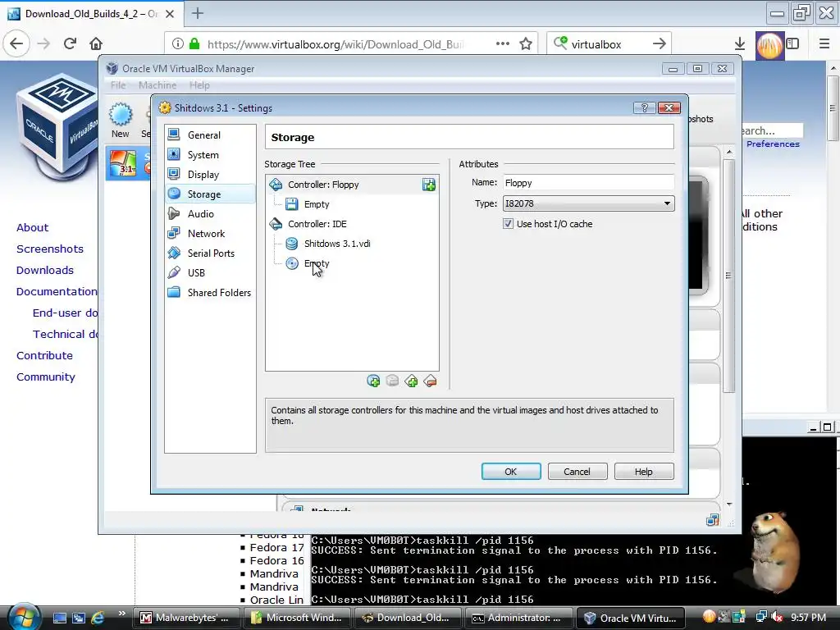Bookmark this page with the star icon

[x=526, y=44]
